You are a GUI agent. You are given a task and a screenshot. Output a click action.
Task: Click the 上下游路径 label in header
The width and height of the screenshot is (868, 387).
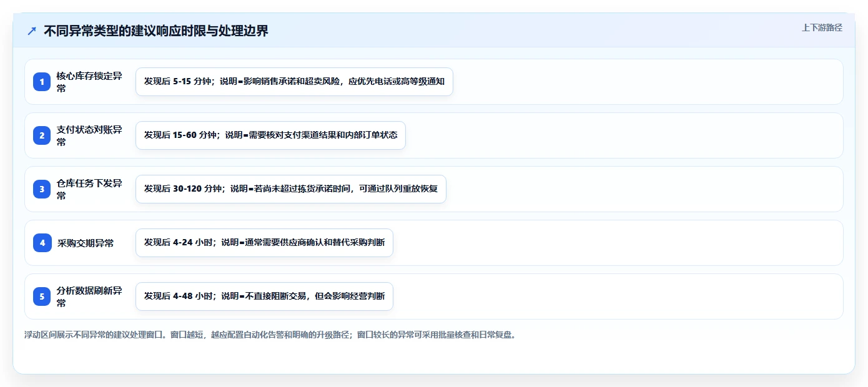coord(822,27)
